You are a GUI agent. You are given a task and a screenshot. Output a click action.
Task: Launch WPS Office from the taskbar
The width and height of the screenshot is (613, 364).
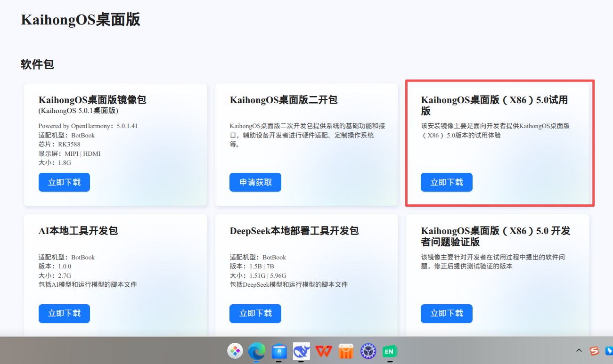click(x=323, y=351)
